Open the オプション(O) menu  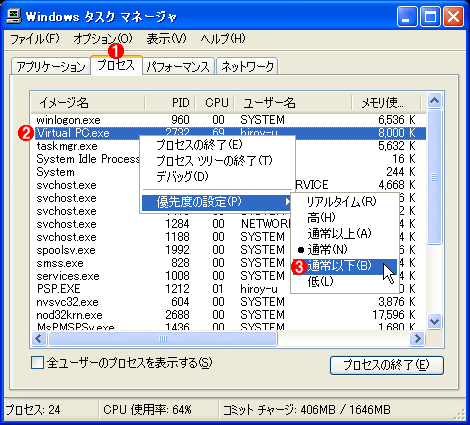(x=103, y=39)
